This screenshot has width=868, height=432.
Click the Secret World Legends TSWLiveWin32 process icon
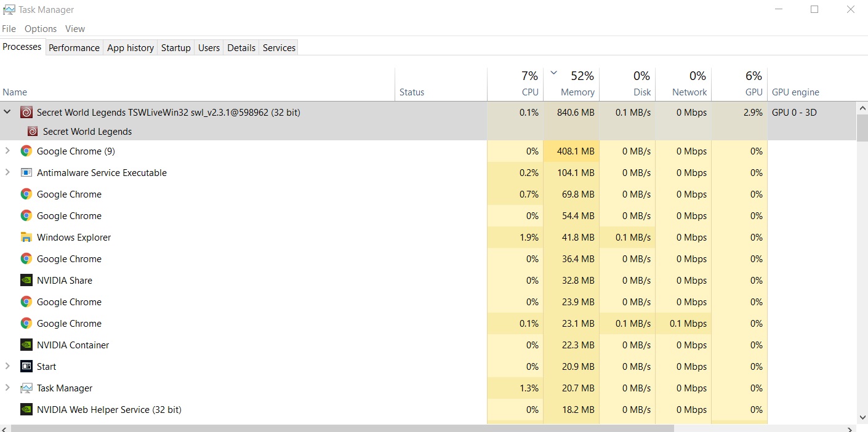[x=26, y=113]
